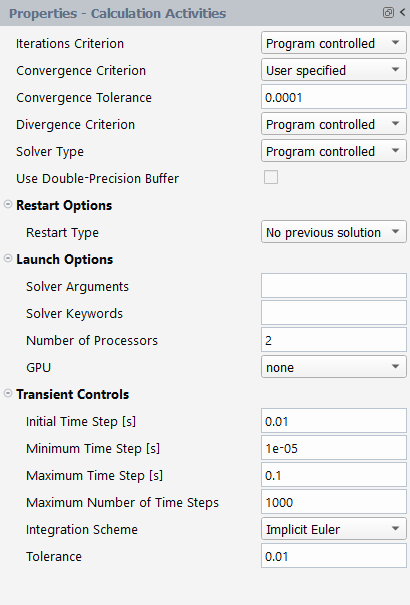This screenshot has height=605, width=410.
Task: Open the Convergence Criterion dropdown
Action: pyautogui.click(x=334, y=70)
